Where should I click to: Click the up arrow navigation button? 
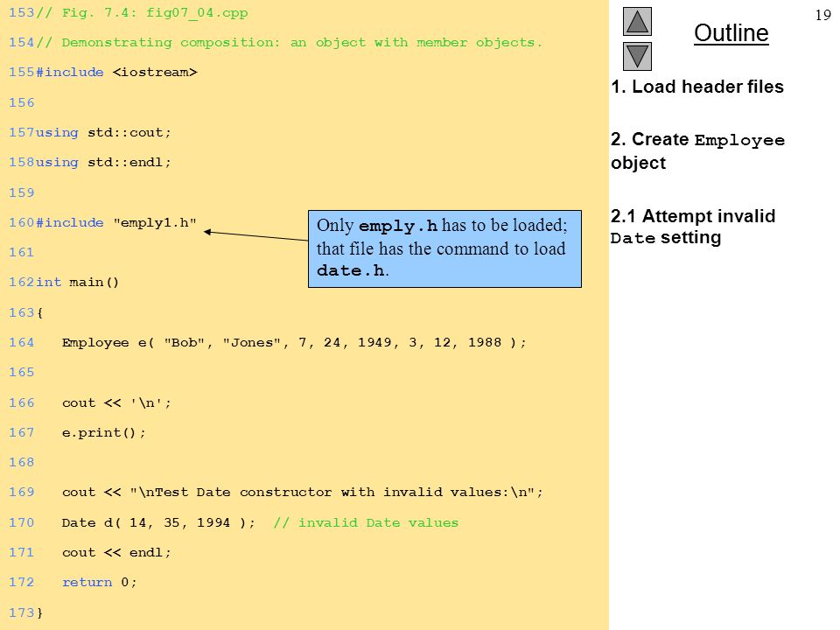tap(637, 21)
